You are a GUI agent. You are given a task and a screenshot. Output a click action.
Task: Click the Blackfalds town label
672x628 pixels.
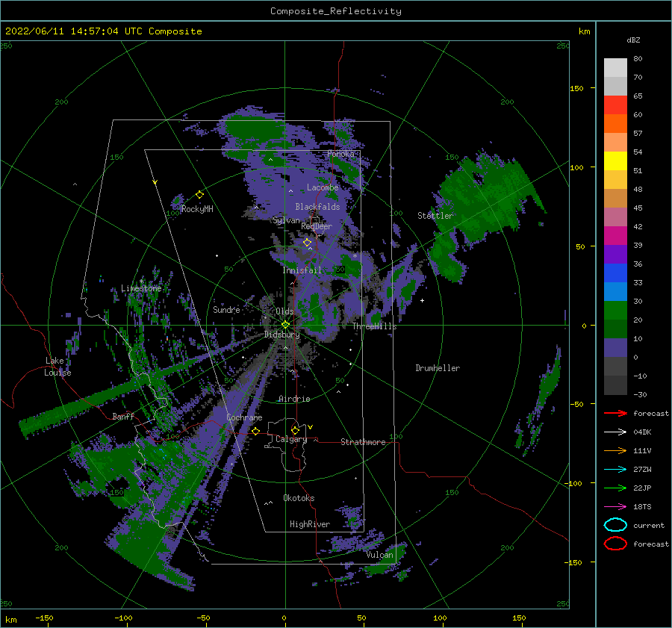click(x=317, y=207)
